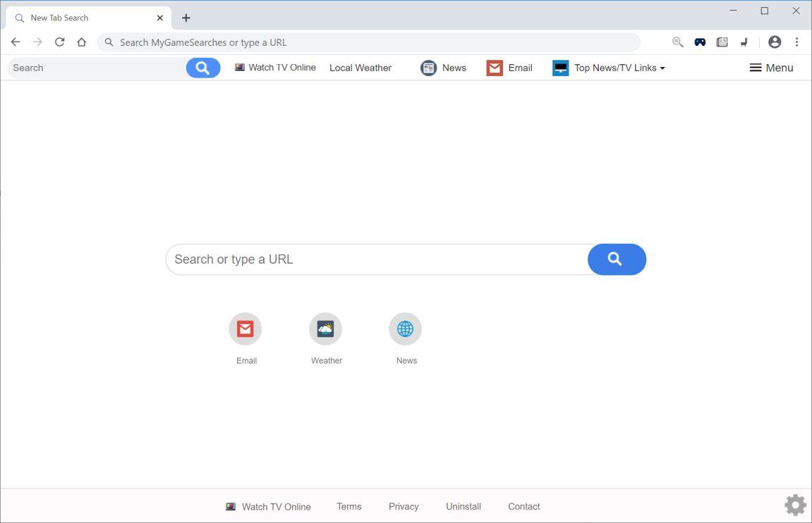812x523 pixels.
Task: Click the newspaper extension icon in toolbar
Action: coord(722,42)
